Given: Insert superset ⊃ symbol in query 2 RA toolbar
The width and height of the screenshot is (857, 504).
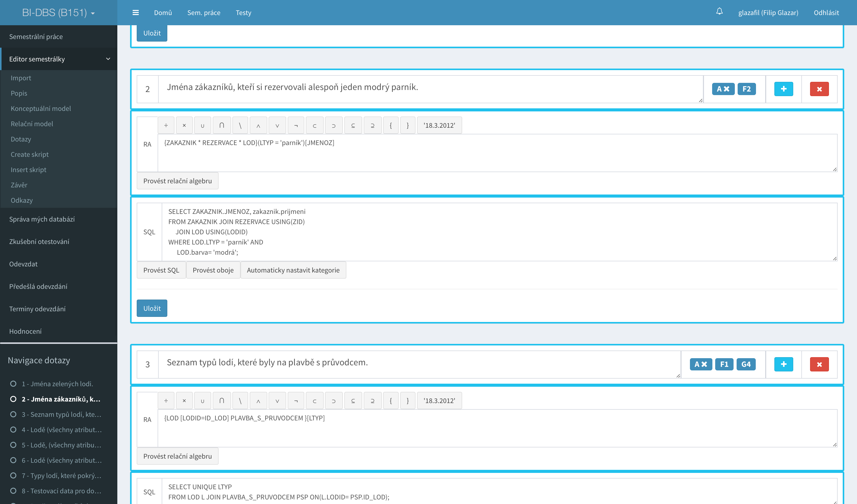Looking at the screenshot, I should tap(334, 125).
